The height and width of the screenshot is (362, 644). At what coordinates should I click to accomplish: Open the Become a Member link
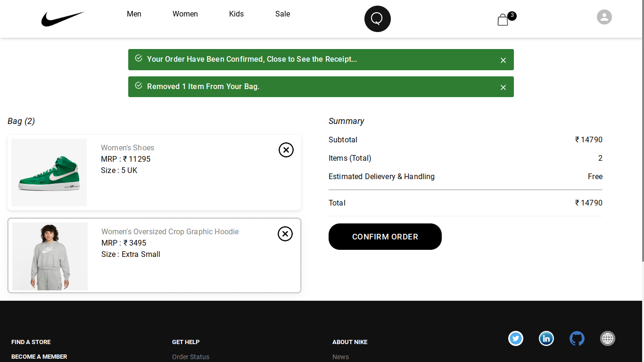click(39, 357)
